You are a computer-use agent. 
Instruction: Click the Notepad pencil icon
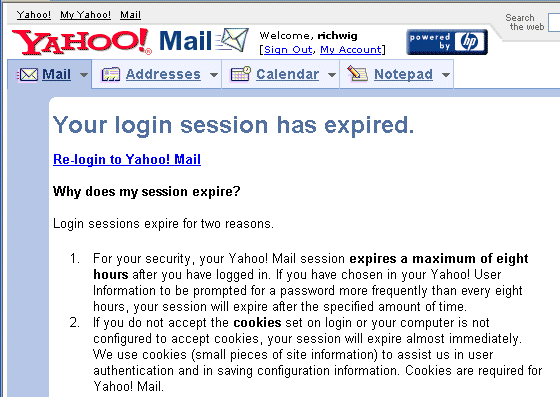(x=358, y=73)
